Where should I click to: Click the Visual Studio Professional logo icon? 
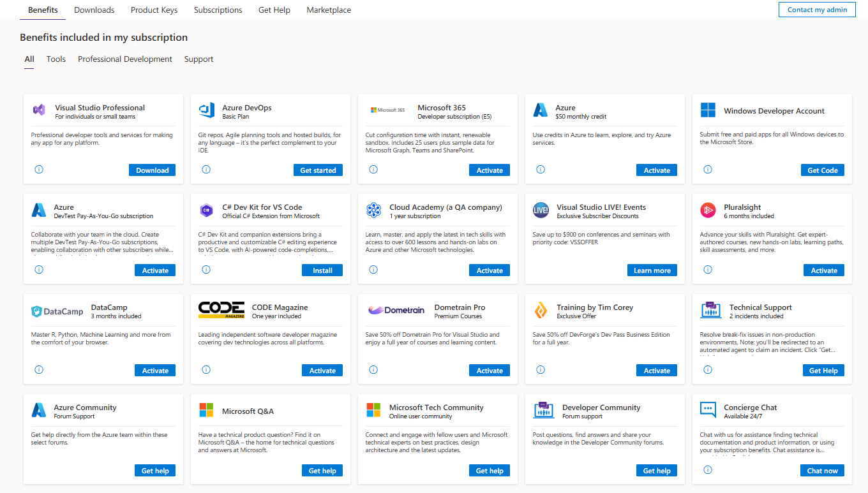click(39, 110)
